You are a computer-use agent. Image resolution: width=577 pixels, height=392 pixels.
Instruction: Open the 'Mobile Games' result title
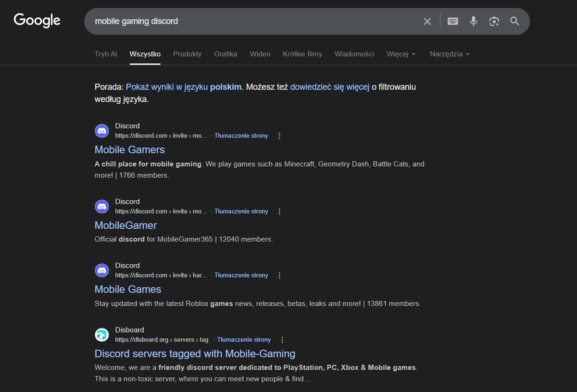click(x=128, y=289)
